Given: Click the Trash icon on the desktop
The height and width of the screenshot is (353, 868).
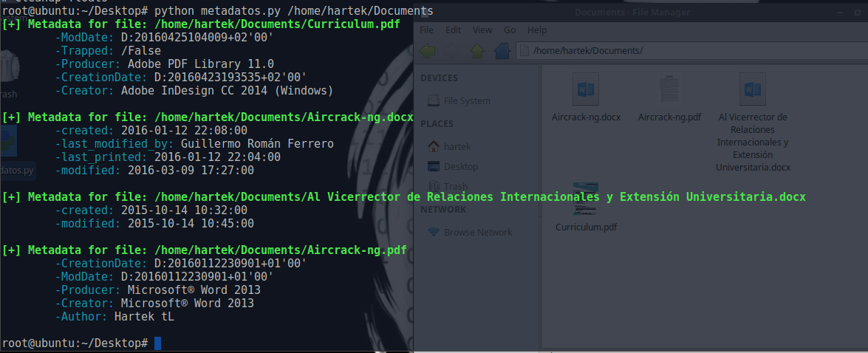Looking at the screenshot, I should point(9,66).
